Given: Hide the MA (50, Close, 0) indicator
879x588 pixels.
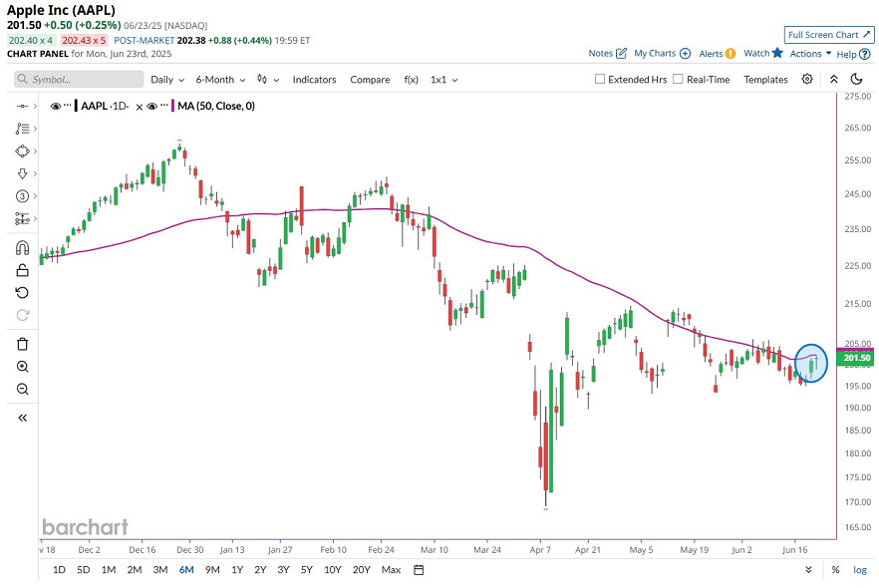Looking at the screenshot, I should [x=152, y=106].
